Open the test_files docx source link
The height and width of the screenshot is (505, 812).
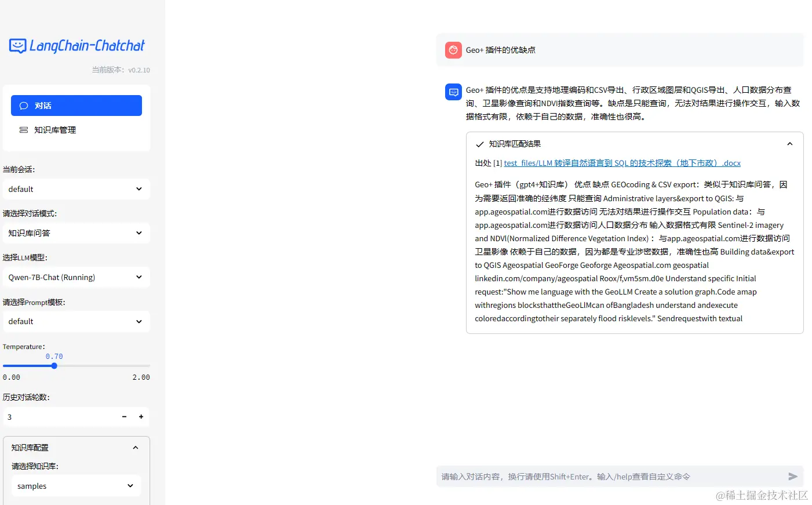point(622,163)
